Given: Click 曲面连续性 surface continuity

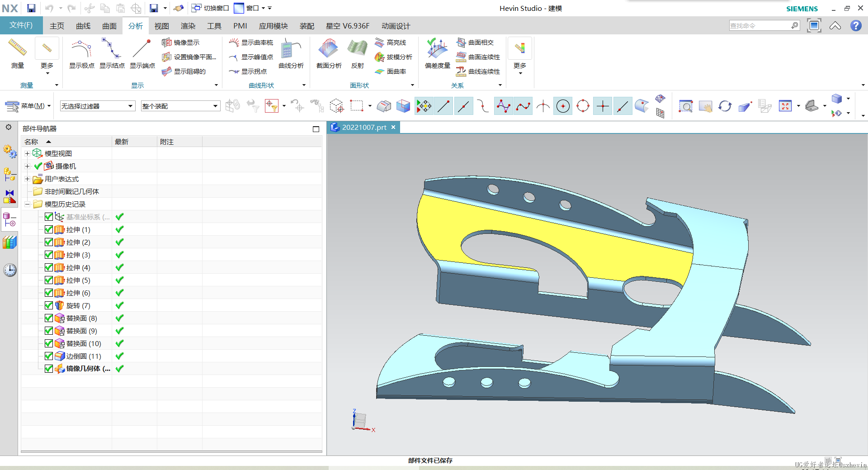Looking at the screenshot, I should pos(478,57).
